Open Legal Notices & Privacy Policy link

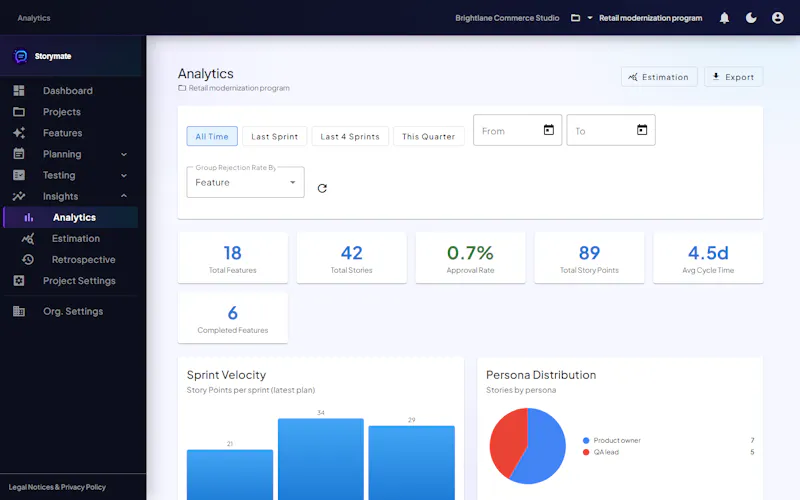57,487
